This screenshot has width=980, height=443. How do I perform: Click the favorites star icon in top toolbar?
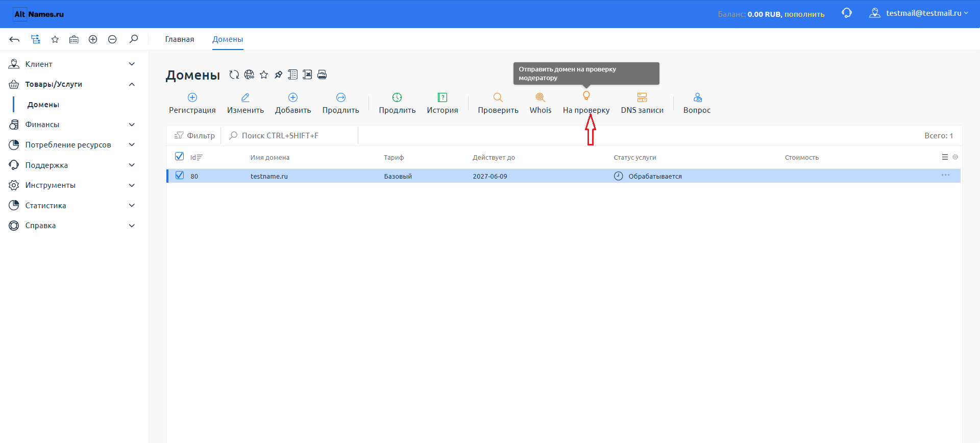click(x=55, y=39)
